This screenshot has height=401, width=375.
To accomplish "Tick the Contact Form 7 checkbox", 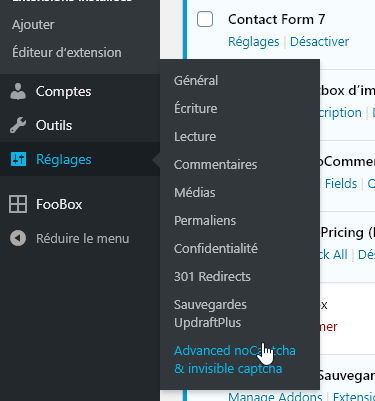I will [205, 19].
